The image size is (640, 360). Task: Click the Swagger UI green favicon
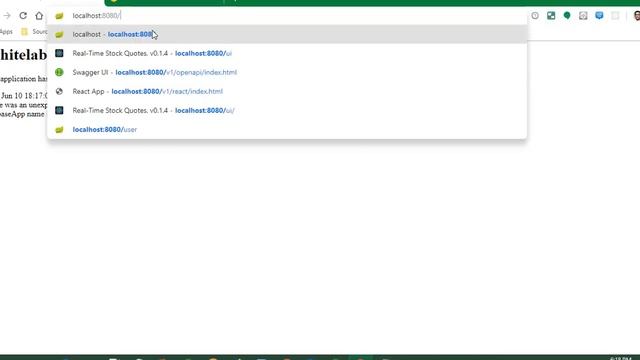coord(59,72)
